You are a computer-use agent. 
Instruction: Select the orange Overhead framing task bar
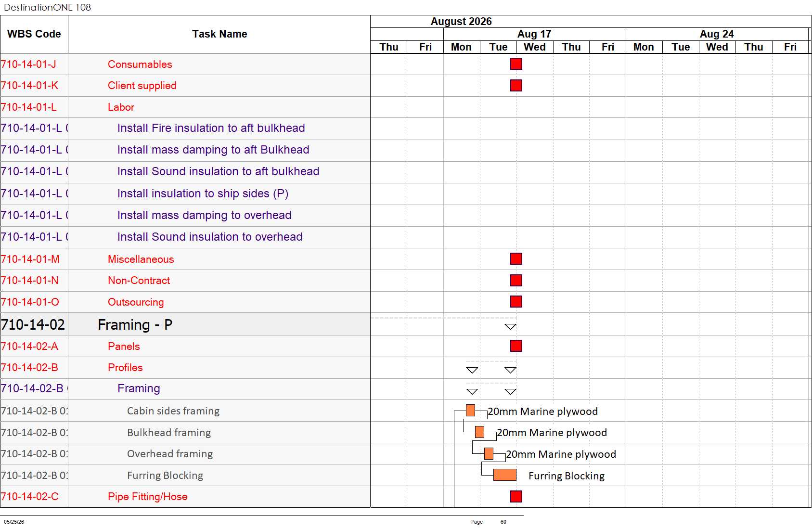[x=489, y=454]
